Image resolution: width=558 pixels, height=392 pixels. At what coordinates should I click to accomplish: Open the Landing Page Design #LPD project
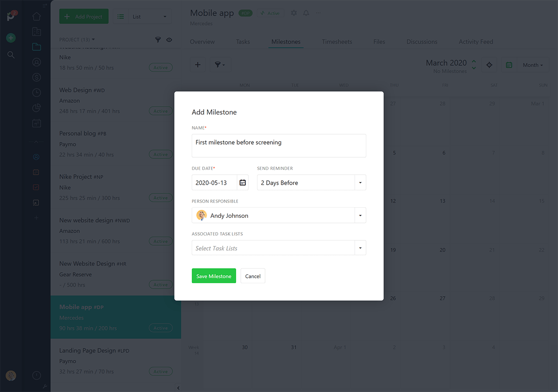pyautogui.click(x=116, y=361)
